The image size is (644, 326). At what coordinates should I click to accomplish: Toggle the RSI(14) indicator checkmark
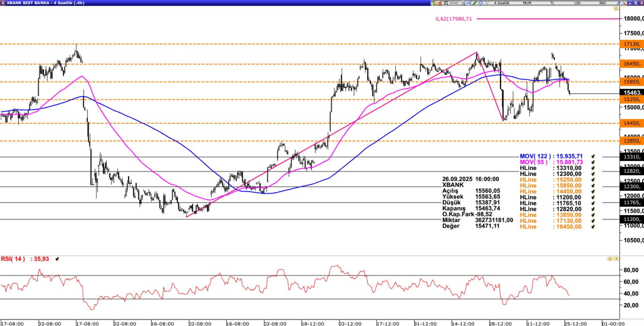pyautogui.click(x=57, y=259)
